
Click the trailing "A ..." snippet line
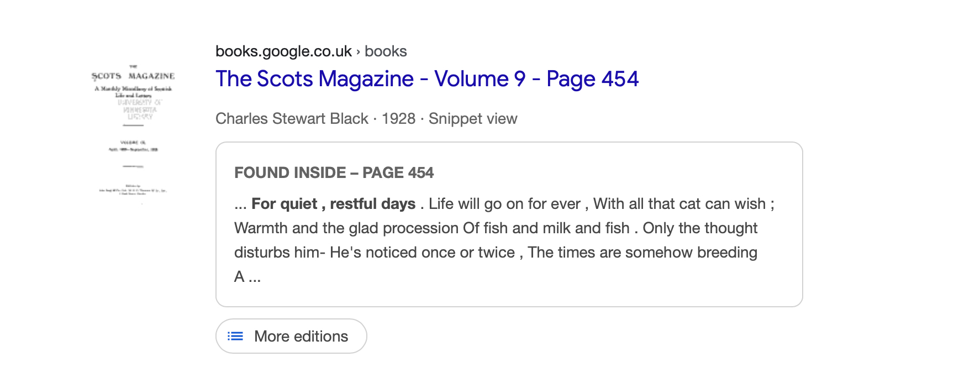pyautogui.click(x=247, y=277)
